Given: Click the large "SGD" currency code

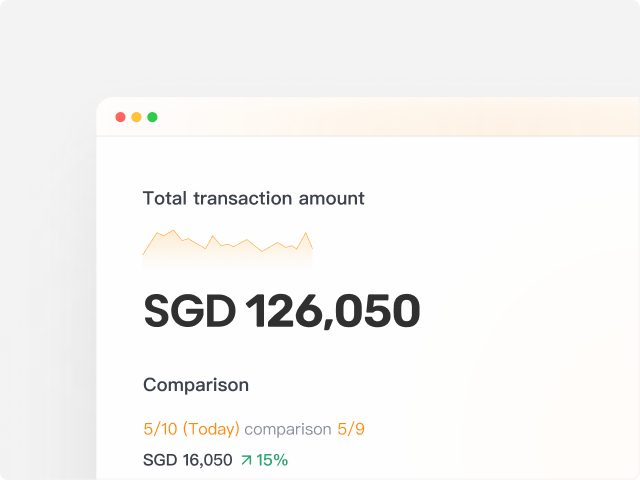Looking at the screenshot, I should (189, 312).
